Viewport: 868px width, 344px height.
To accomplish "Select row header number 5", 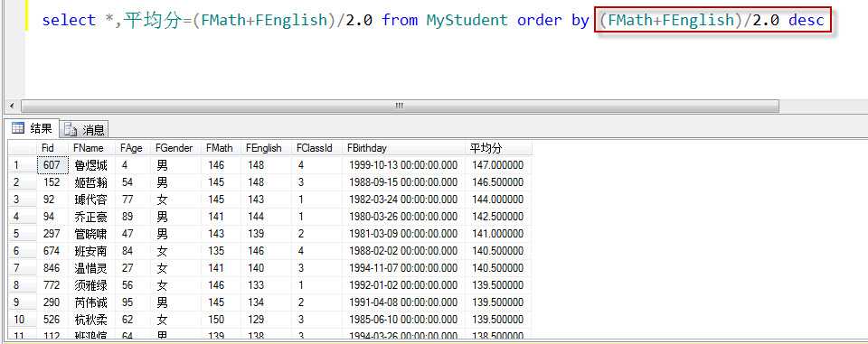I will pyautogui.click(x=23, y=233).
